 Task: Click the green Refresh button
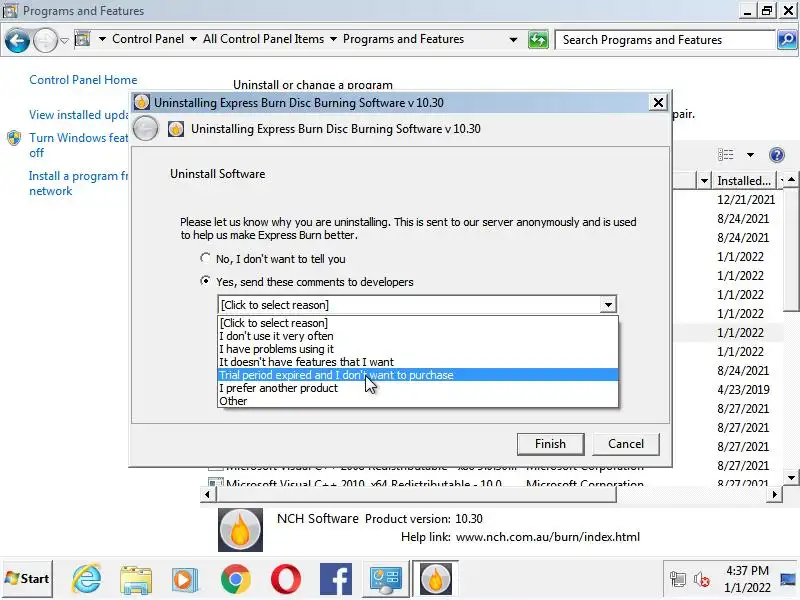coord(538,40)
